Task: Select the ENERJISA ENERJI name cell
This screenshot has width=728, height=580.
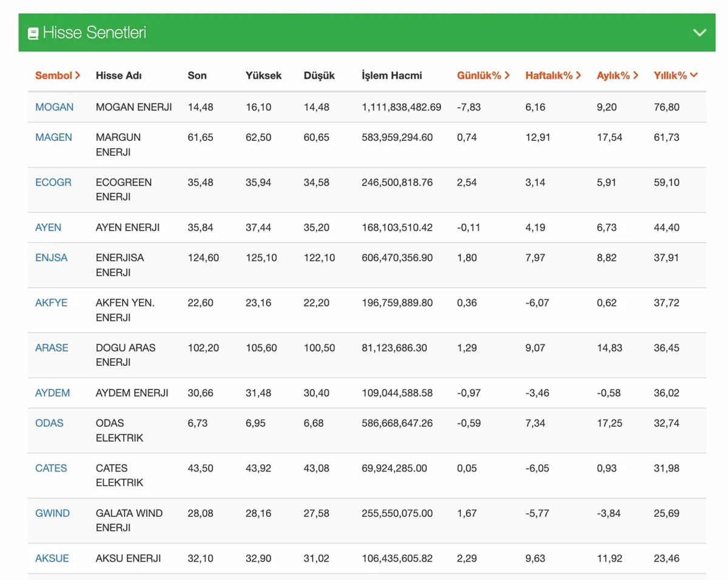Action: (120, 265)
